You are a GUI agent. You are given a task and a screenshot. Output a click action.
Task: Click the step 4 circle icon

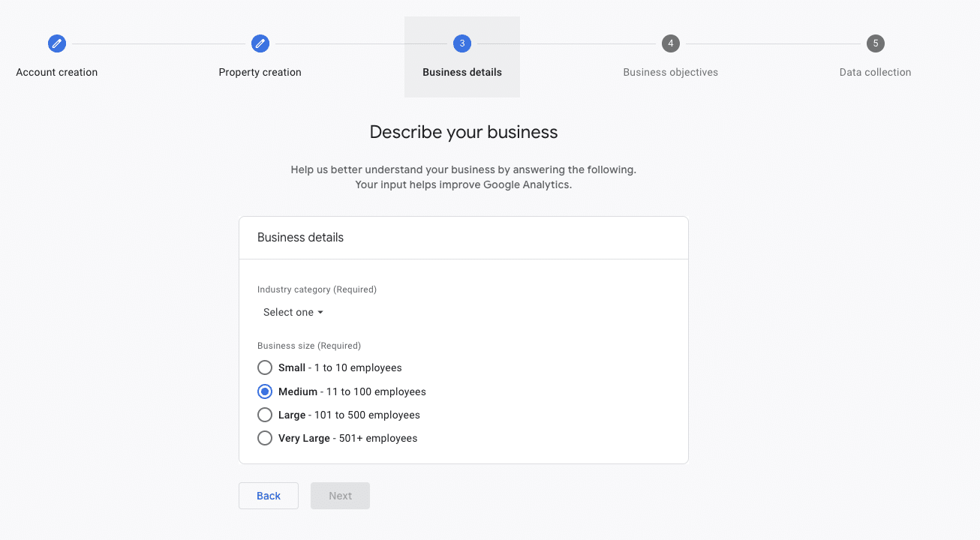[671, 43]
